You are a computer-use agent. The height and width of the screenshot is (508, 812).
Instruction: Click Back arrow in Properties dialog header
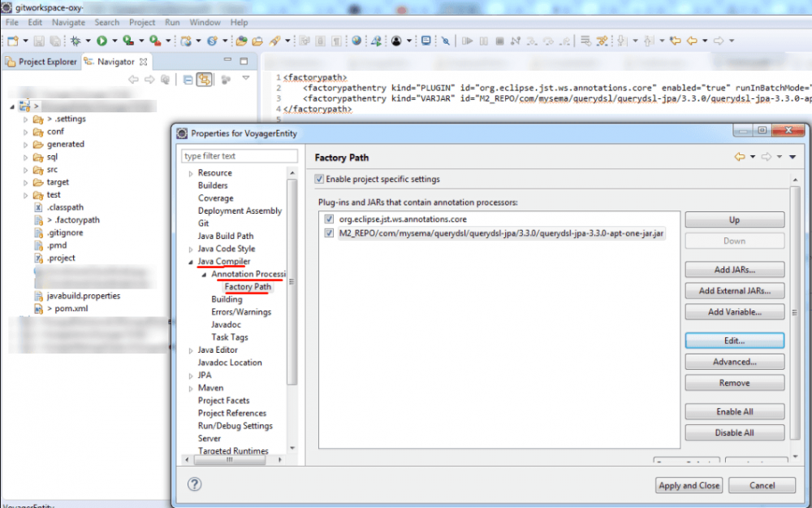click(739, 157)
